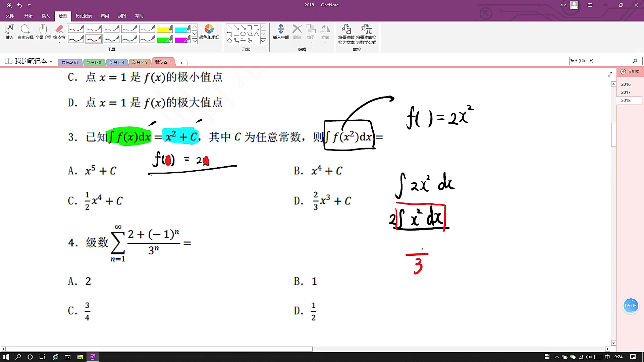Open the 新分区4 section tab
Viewport: 644px width, 362px height.
tap(117, 62)
